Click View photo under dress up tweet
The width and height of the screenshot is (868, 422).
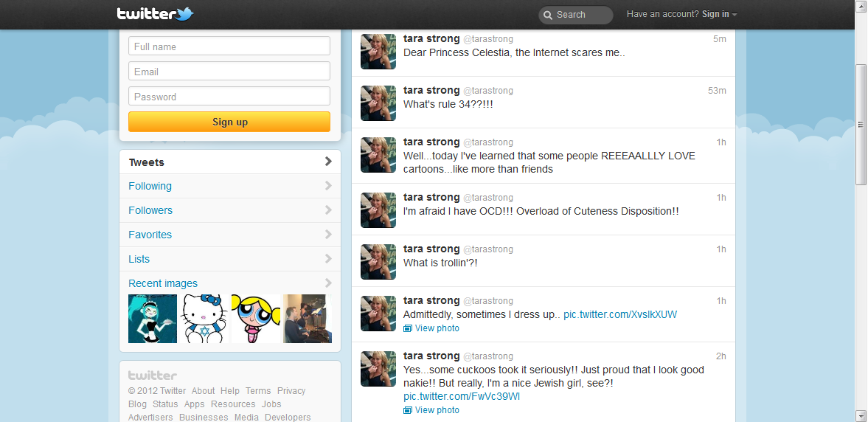click(437, 328)
